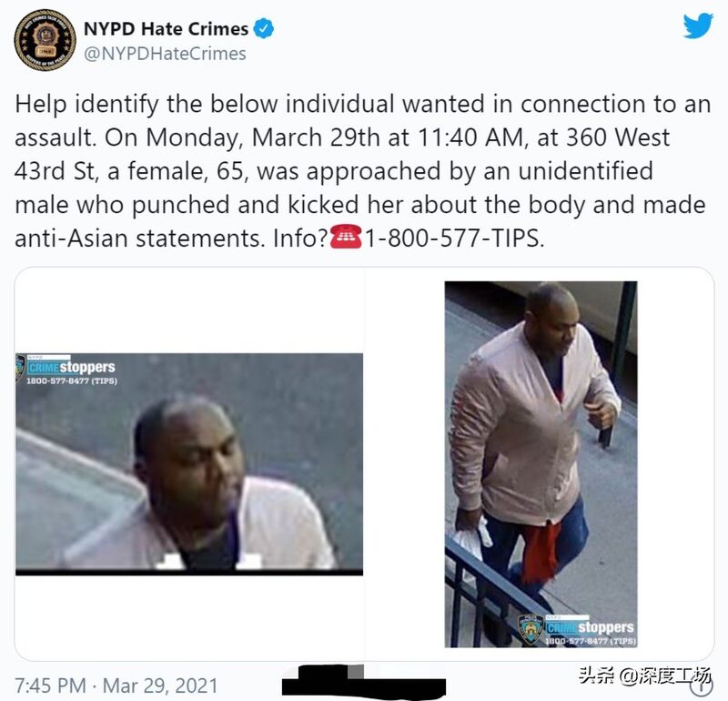Click the blue verified checkmark badge

pyautogui.click(x=263, y=29)
